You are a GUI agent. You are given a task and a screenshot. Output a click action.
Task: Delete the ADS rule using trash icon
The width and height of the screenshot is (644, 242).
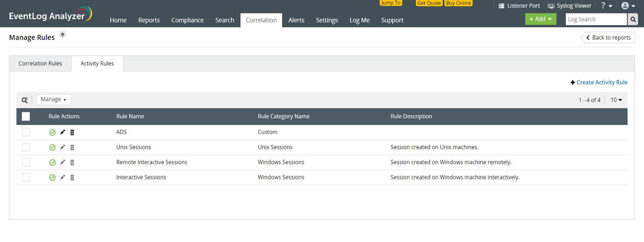click(72, 132)
